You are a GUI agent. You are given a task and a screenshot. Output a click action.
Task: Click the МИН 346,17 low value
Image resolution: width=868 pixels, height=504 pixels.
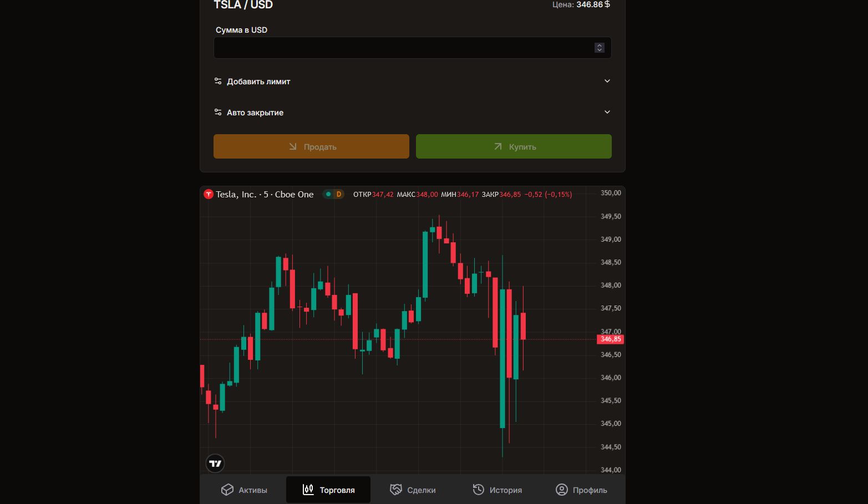tap(460, 195)
